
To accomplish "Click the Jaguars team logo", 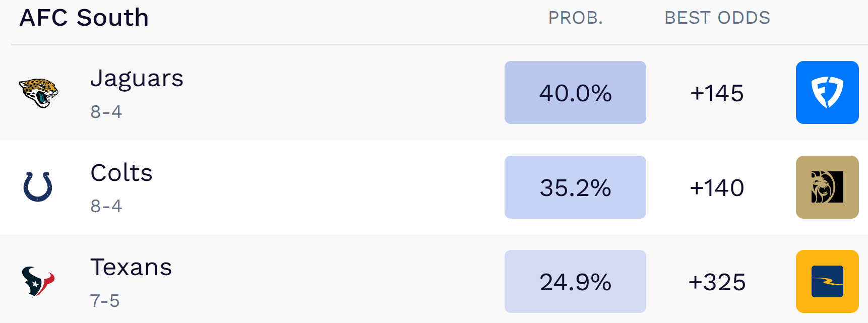I will point(38,93).
